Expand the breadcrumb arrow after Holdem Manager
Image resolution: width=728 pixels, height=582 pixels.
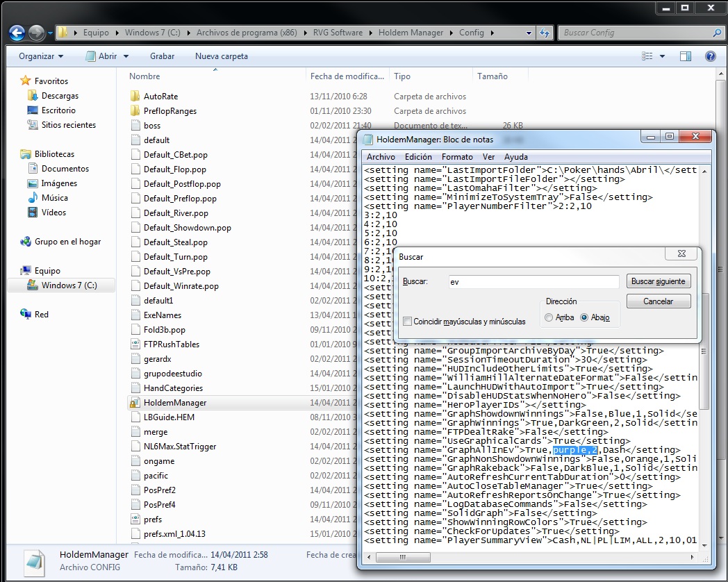point(451,33)
